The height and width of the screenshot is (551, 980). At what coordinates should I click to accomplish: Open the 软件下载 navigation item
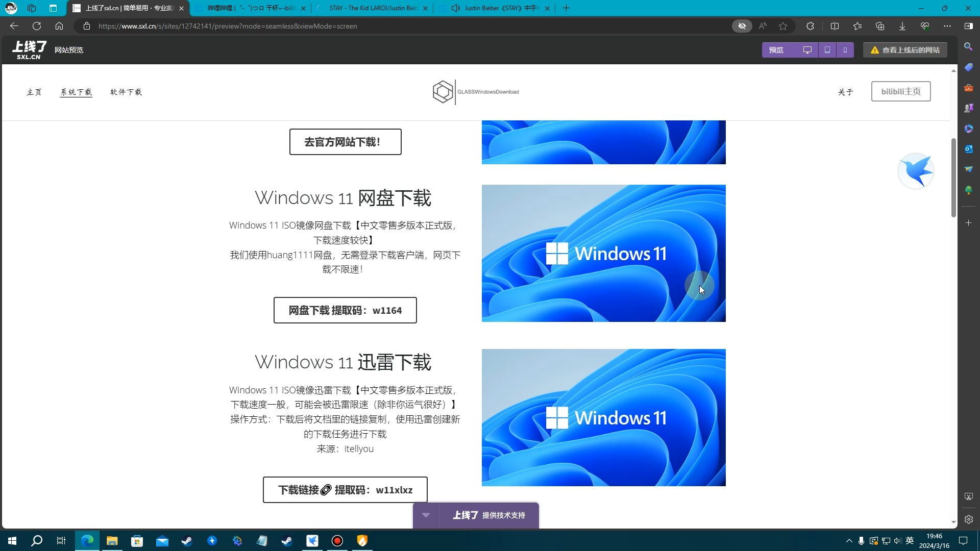click(x=126, y=92)
